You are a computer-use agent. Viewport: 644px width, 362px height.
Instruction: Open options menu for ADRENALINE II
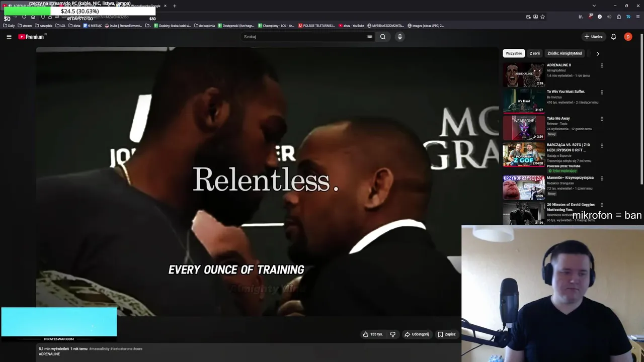[x=602, y=65]
